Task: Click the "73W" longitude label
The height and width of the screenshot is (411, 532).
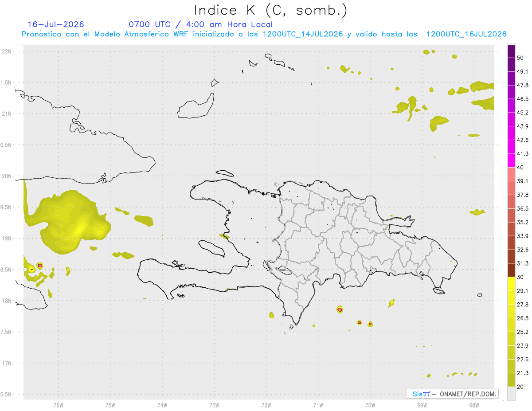Action: click(x=214, y=405)
